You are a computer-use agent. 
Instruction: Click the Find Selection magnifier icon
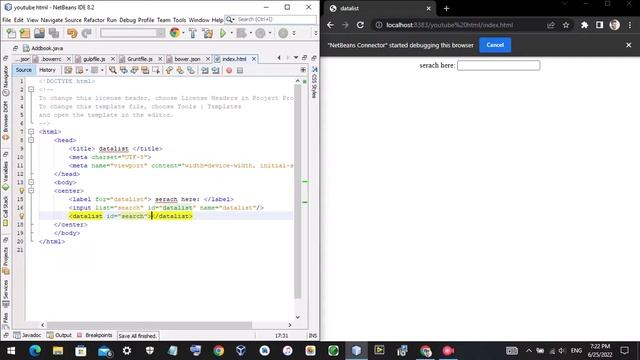(112, 70)
